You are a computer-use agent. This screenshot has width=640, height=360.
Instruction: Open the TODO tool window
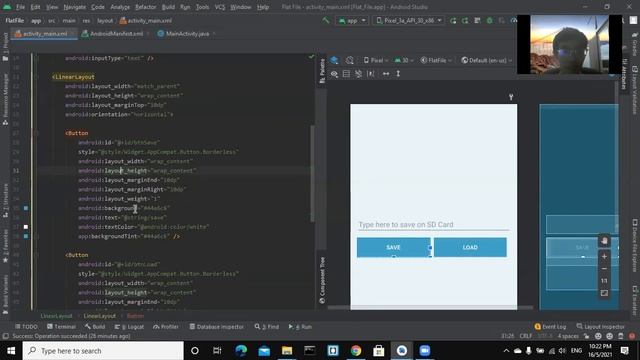click(26, 327)
